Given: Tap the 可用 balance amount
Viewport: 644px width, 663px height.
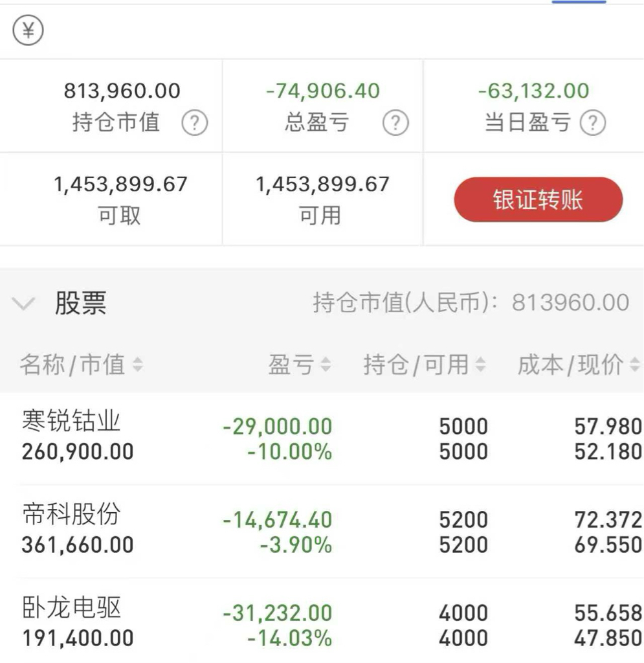Looking at the screenshot, I should (x=322, y=185).
